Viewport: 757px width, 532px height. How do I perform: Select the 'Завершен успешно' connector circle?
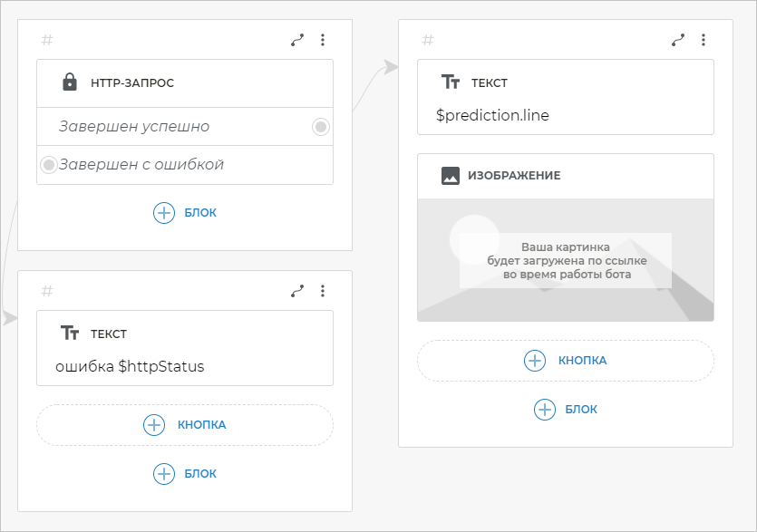tap(320, 127)
